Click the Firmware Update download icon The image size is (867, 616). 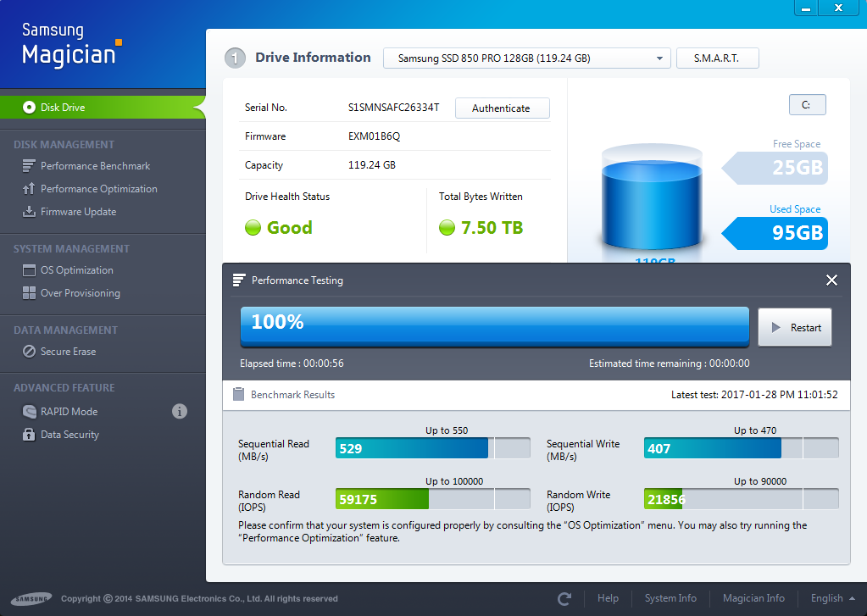pos(29,212)
